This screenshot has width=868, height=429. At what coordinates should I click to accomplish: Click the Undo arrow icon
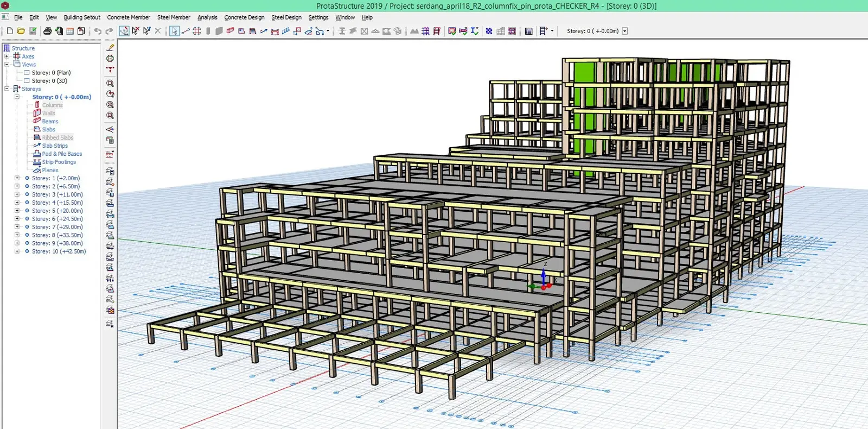[98, 31]
